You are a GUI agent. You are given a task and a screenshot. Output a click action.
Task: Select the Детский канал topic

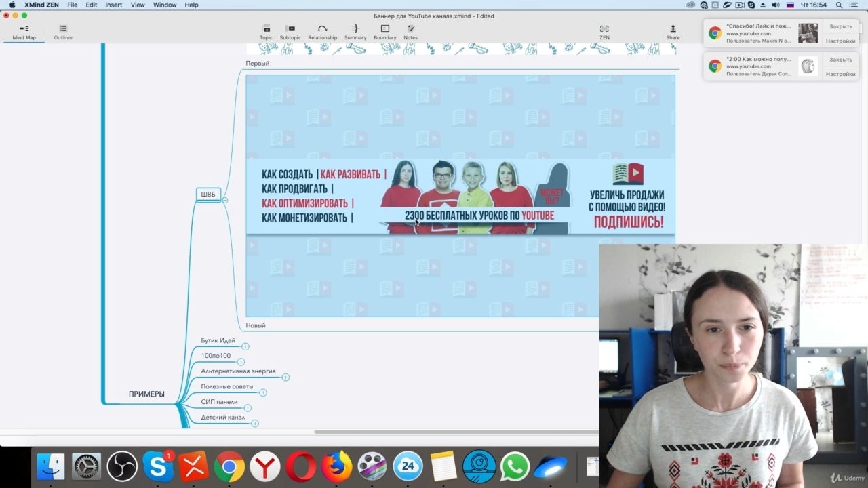click(x=223, y=418)
